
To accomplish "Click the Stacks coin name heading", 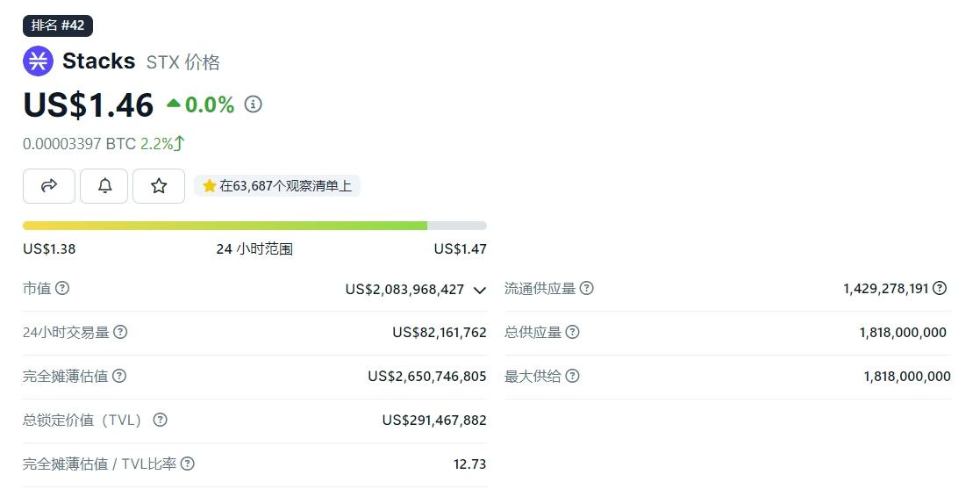I will 98,61.
